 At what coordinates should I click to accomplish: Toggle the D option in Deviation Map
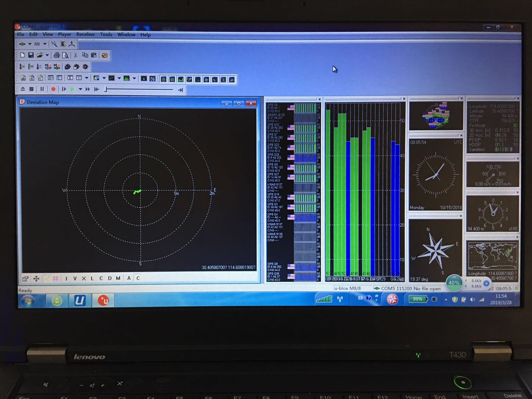pyautogui.click(x=110, y=279)
